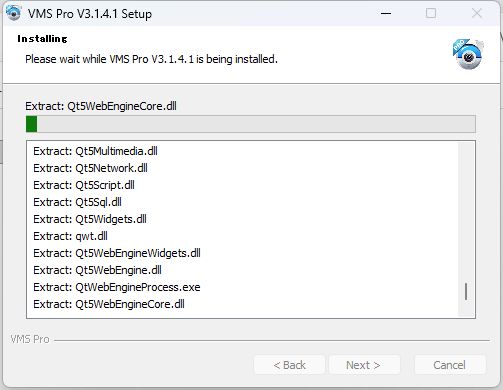Click the VMS Pro logo in header
The image size is (503, 390).
468,54
